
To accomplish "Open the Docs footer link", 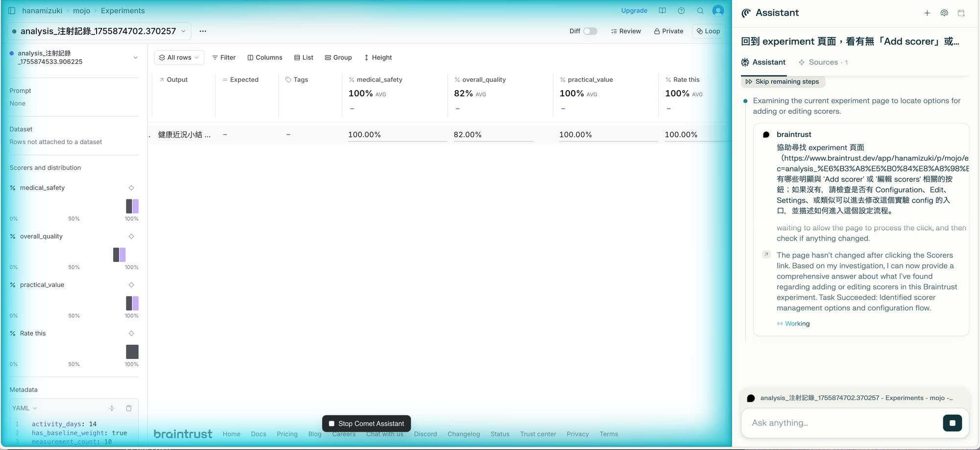I will [259, 434].
